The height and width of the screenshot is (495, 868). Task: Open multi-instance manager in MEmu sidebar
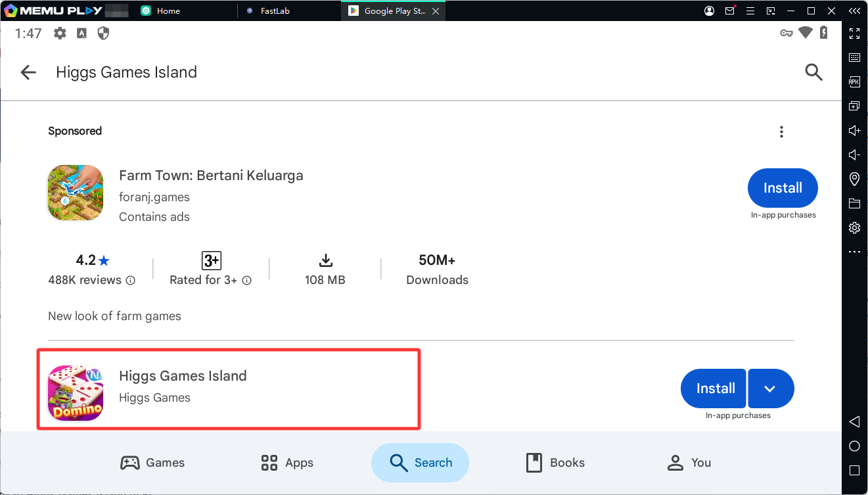(x=854, y=106)
